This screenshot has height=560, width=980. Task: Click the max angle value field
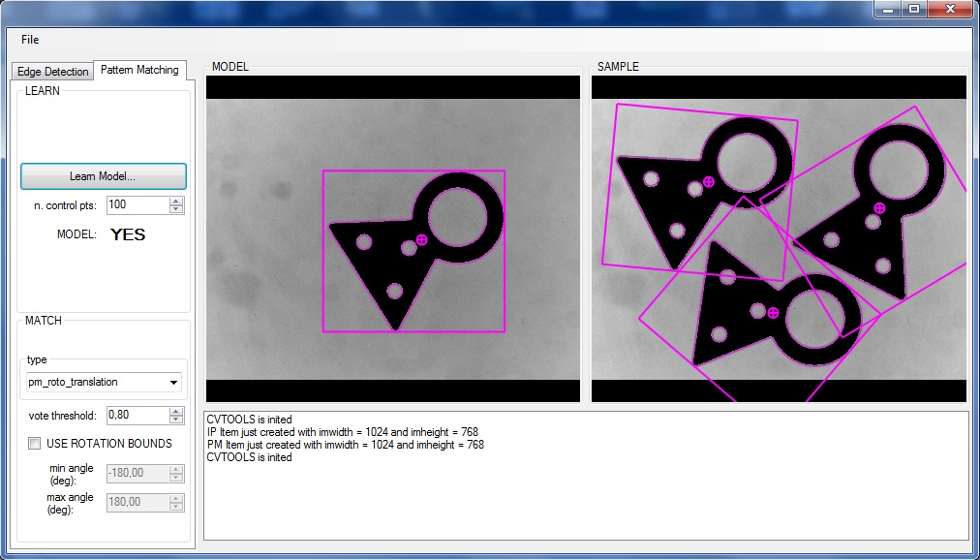click(138, 503)
